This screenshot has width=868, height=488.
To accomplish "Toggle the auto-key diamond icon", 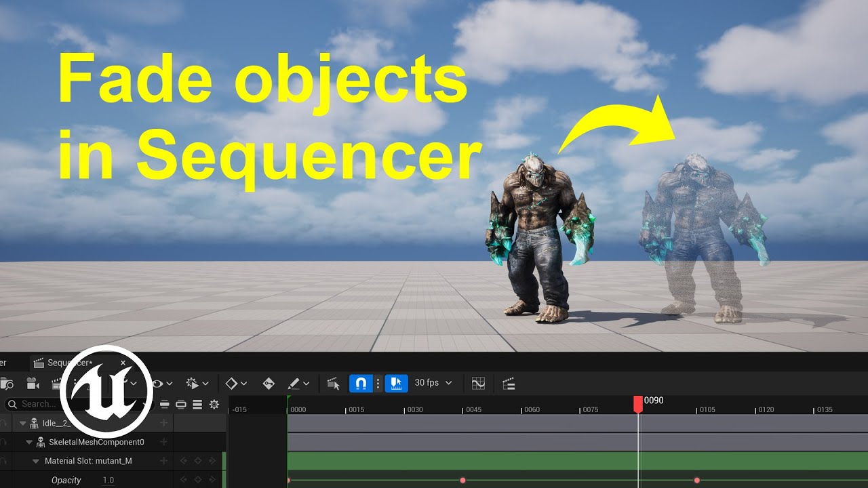I will (x=269, y=384).
